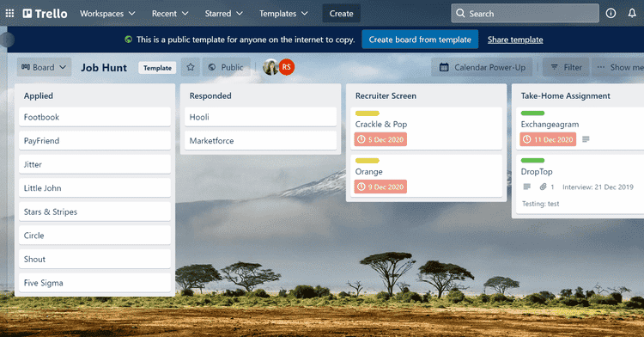Click the clock icon on 11 Dec 2020 badge
Image resolution: width=644 pixels, height=337 pixels.
526,139
